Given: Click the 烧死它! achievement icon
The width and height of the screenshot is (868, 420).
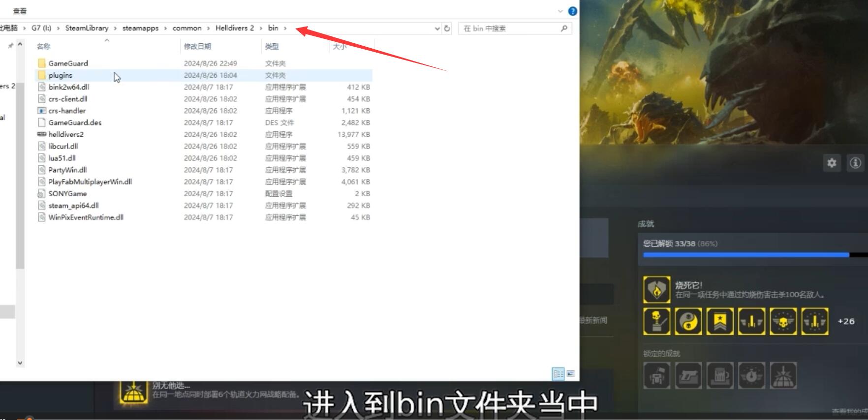Looking at the screenshot, I should pyautogui.click(x=657, y=289).
